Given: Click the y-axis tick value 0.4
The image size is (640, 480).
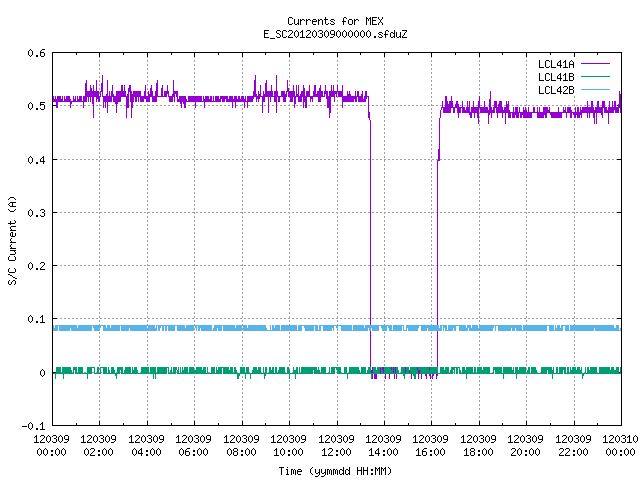Looking at the screenshot, I should (36, 160).
